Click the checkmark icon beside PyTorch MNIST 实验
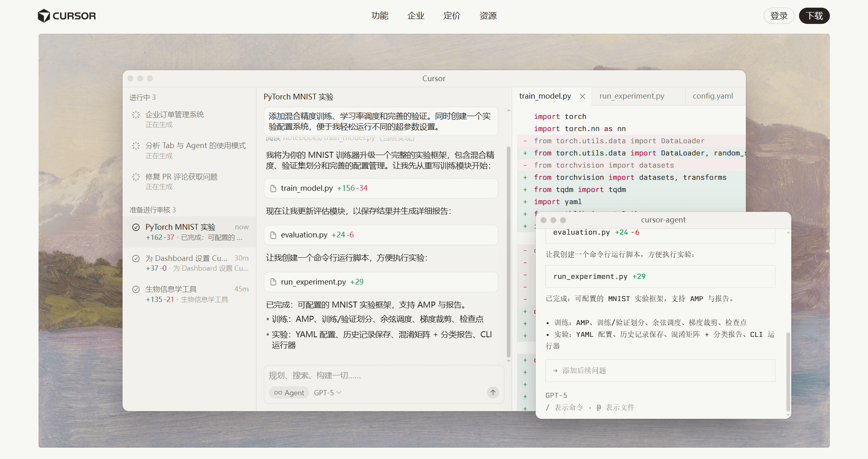The image size is (868, 459). point(137,227)
